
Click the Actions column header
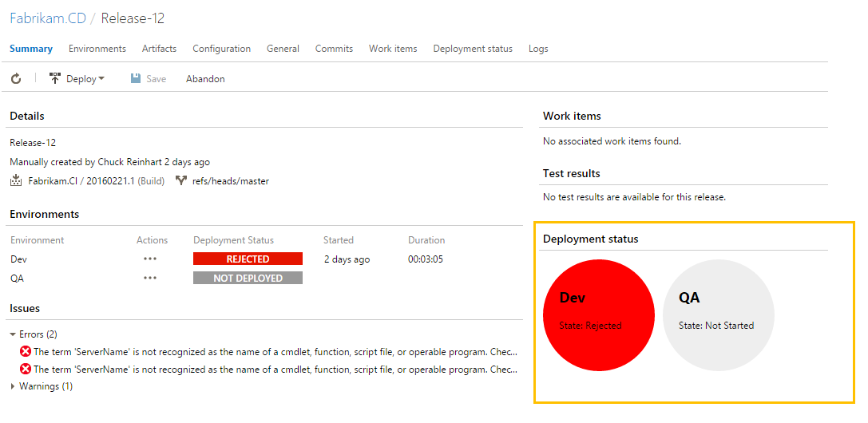[153, 240]
